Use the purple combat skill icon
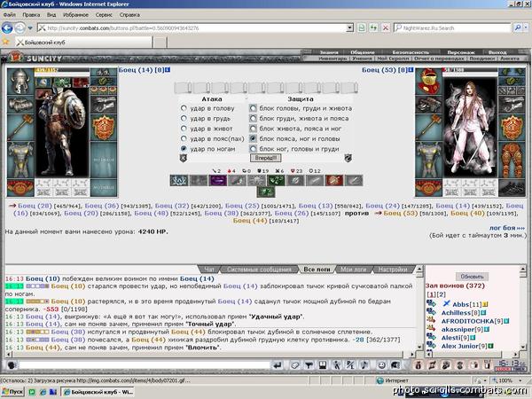 point(218,180)
